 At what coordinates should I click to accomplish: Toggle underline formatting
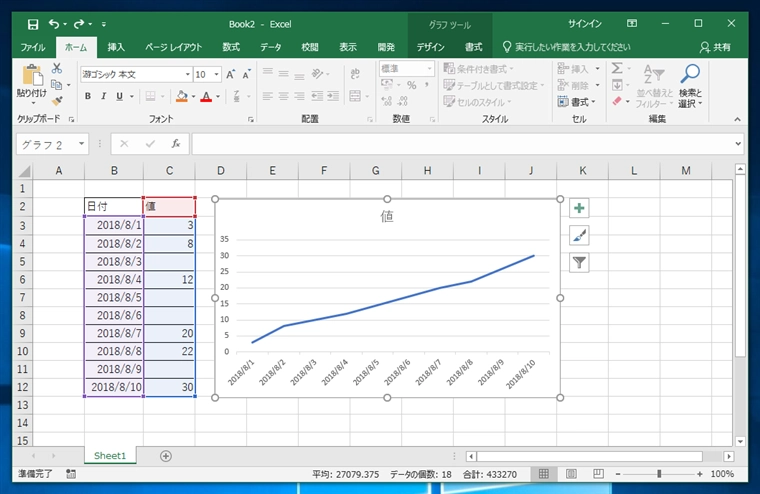[119, 96]
